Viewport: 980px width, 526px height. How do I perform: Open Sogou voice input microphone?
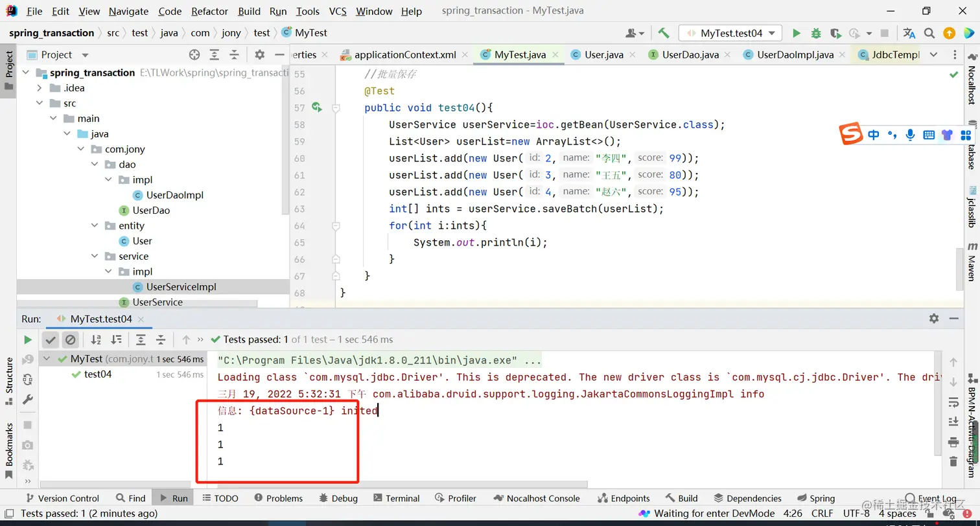pyautogui.click(x=911, y=135)
